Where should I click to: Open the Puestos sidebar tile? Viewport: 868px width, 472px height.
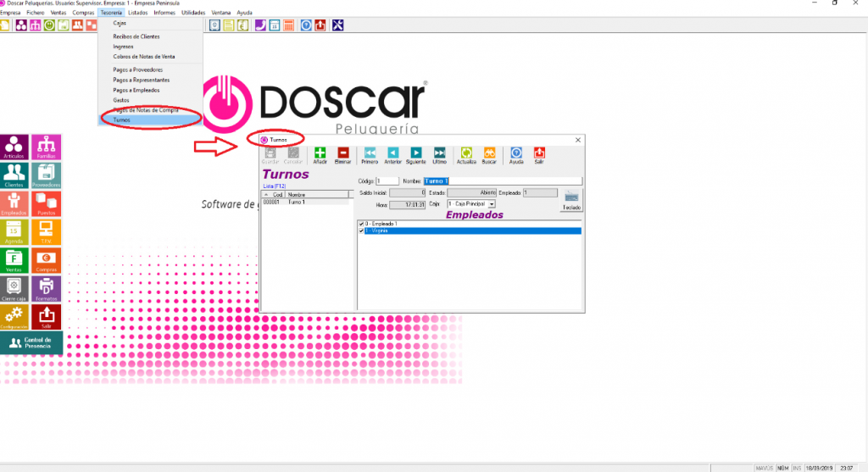(47, 203)
